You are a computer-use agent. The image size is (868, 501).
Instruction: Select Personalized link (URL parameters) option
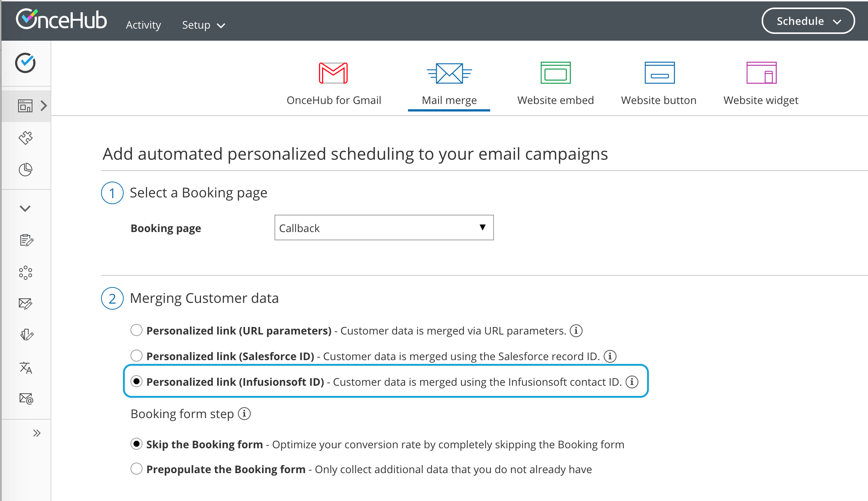(136, 330)
